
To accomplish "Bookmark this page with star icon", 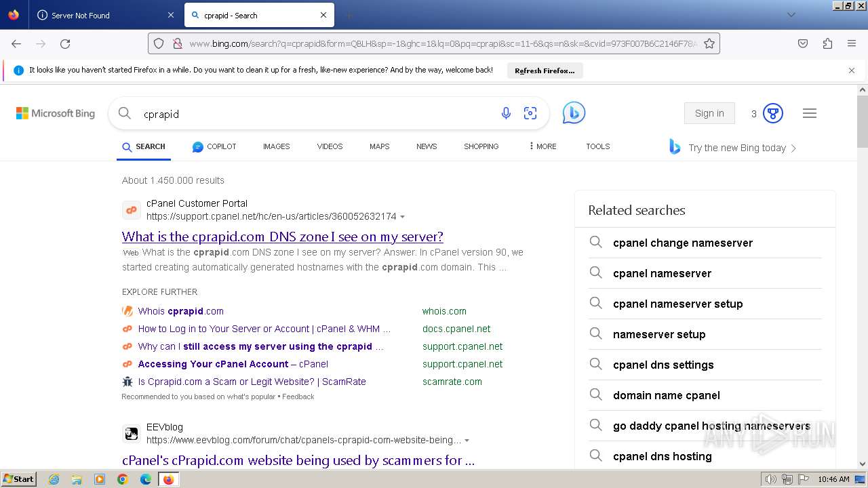I will [x=709, y=43].
